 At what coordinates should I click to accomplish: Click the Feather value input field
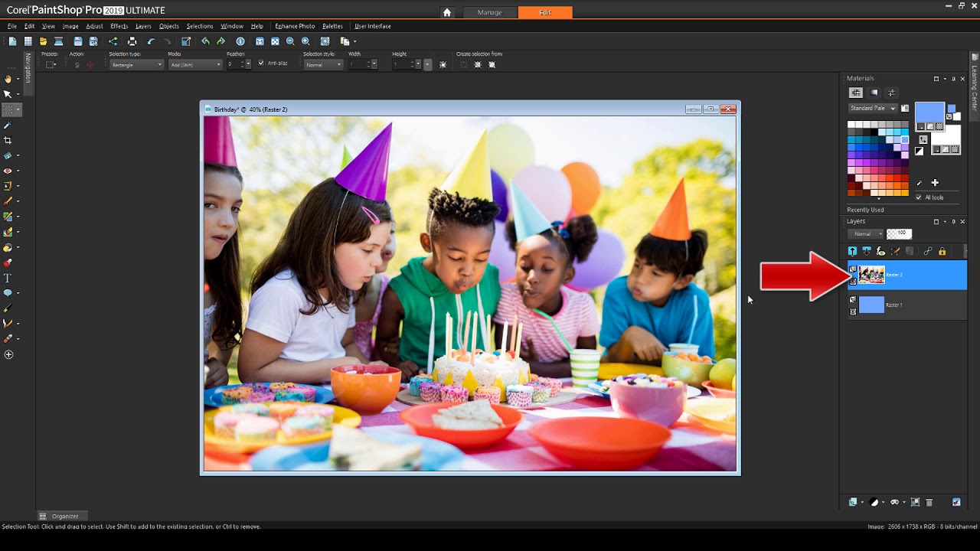(x=234, y=65)
